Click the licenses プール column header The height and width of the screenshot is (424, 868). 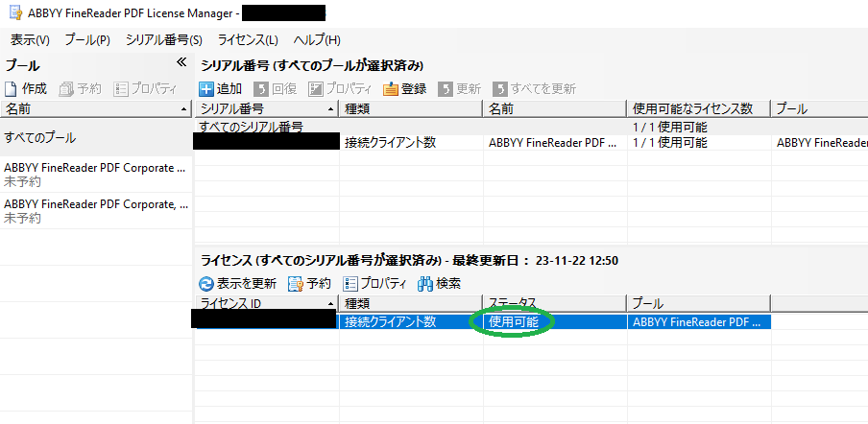click(699, 303)
